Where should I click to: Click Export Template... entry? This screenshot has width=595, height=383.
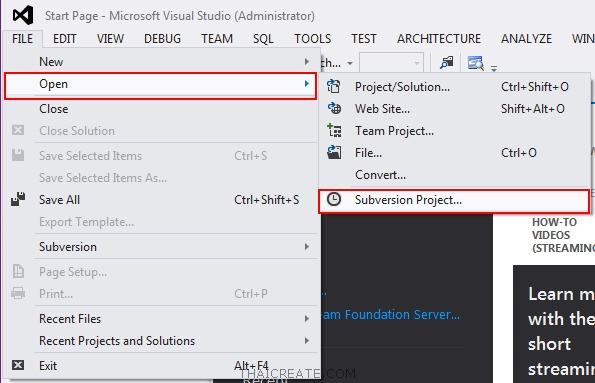160,222
